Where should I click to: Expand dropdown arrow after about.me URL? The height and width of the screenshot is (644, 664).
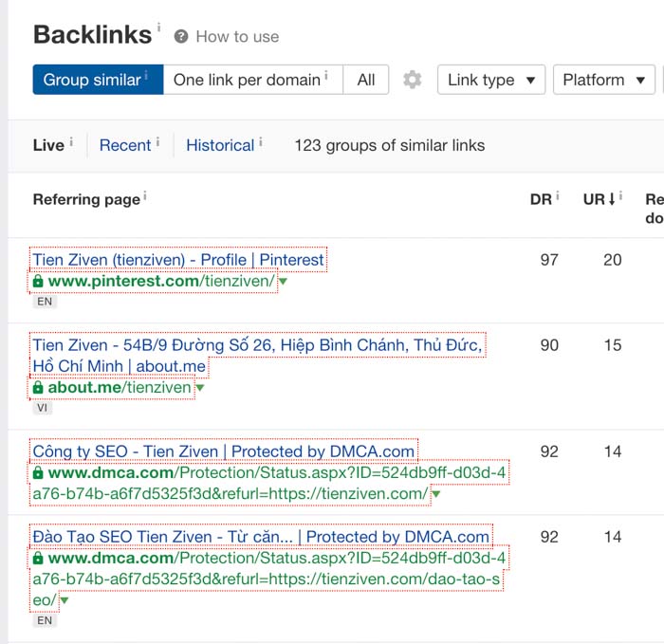(x=199, y=387)
